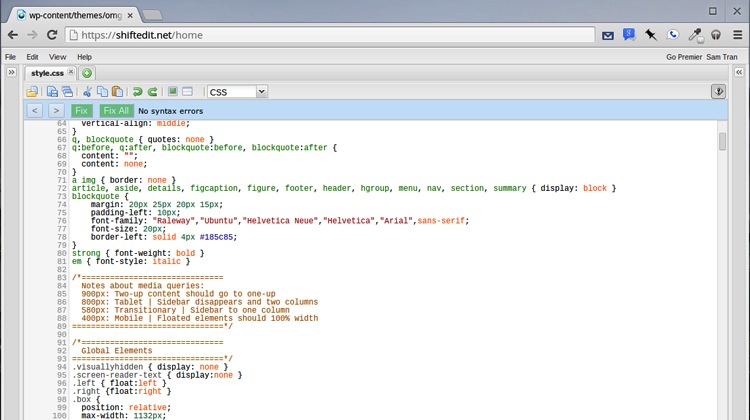
Task: Click '.visuallyhidden' selector on line 94
Action: pos(107,367)
